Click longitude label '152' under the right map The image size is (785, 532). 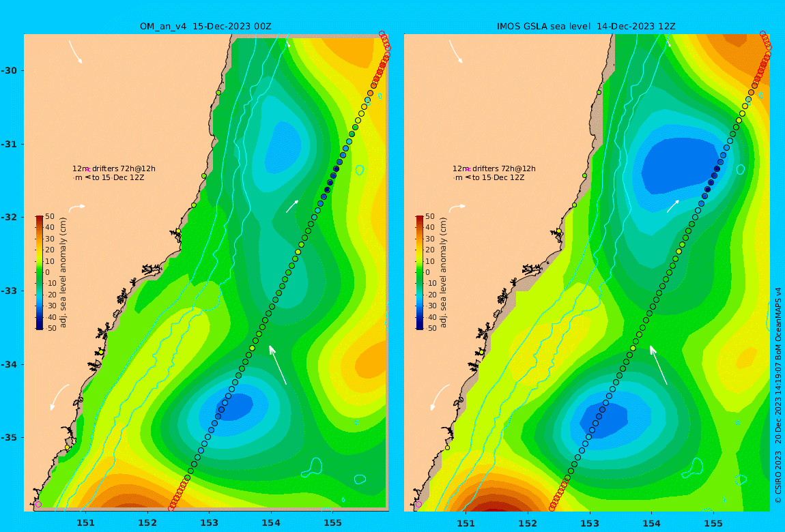[528, 523]
